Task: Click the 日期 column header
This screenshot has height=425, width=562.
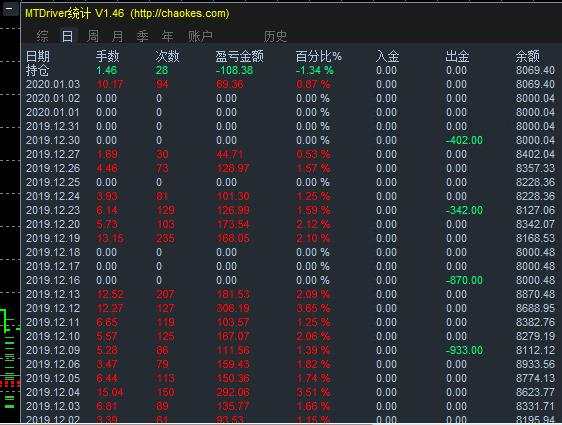Action: (38, 56)
